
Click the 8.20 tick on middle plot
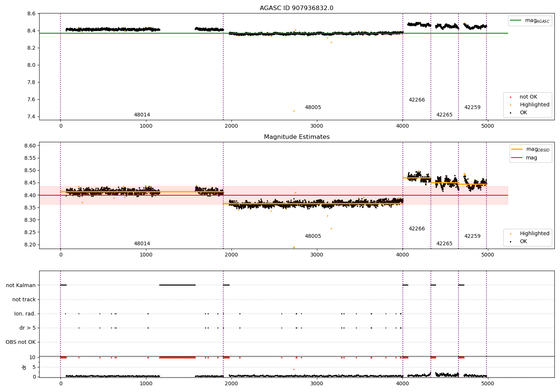(x=29, y=245)
